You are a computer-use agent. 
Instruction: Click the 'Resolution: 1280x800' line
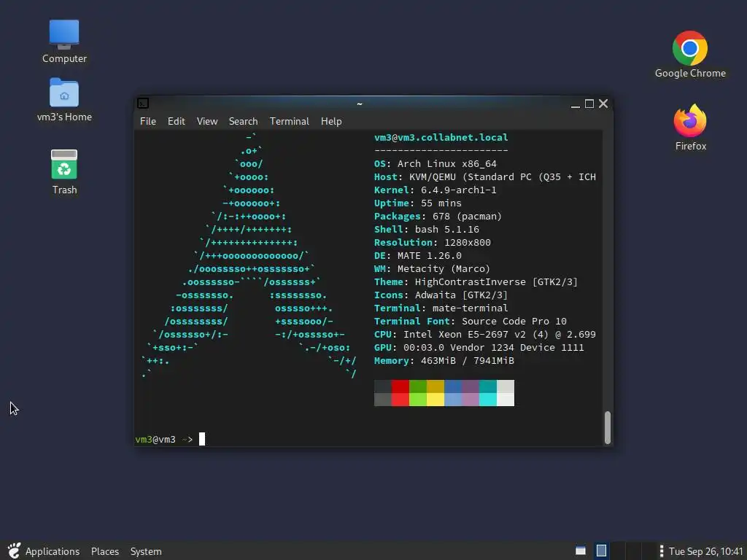point(433,243)
